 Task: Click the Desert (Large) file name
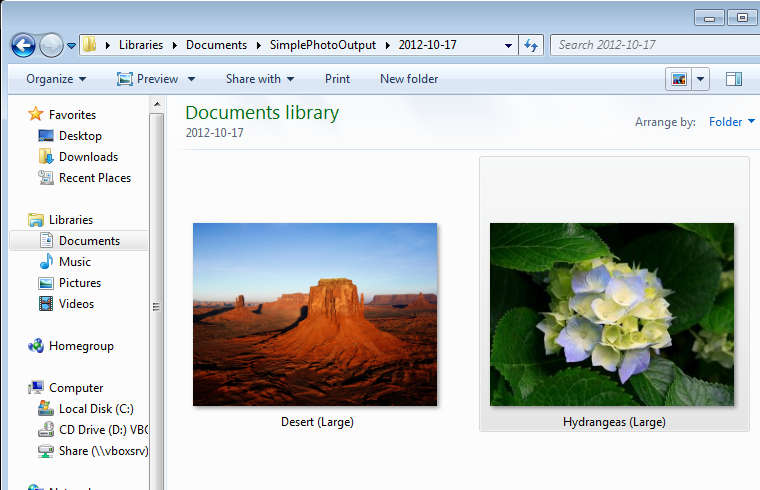point(317,422)
